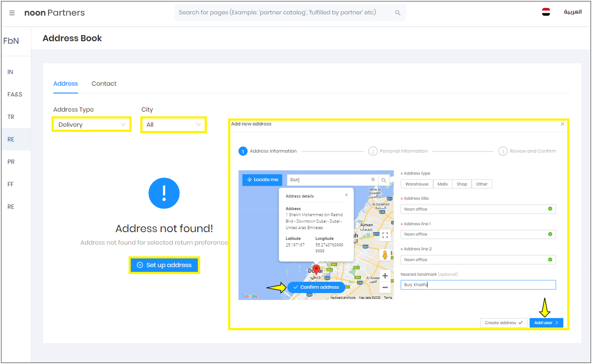Close the Add new address dialog
Viewport: 593px width, 364px height.
point(563,124)
